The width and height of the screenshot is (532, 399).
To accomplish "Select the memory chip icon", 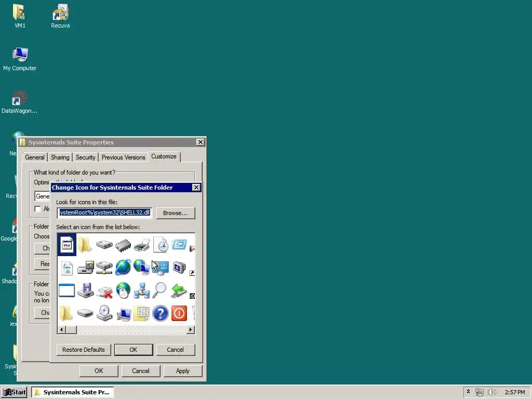I will [x=123, y=245].
